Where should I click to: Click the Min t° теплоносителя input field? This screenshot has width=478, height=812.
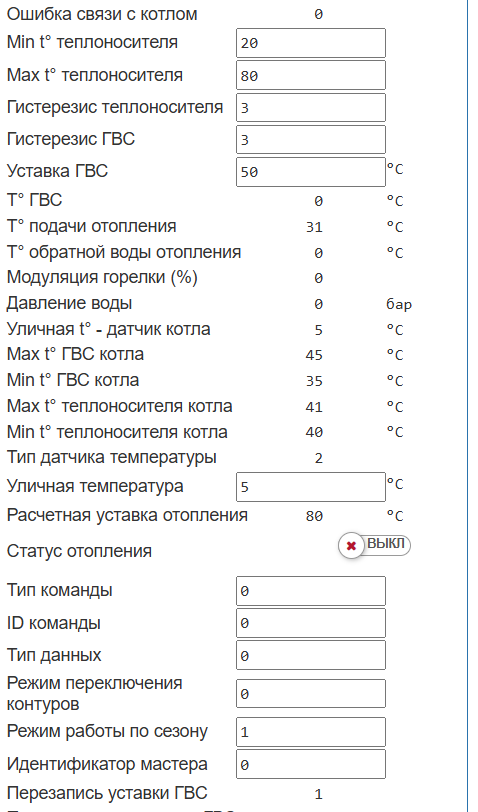click(311, 43)
